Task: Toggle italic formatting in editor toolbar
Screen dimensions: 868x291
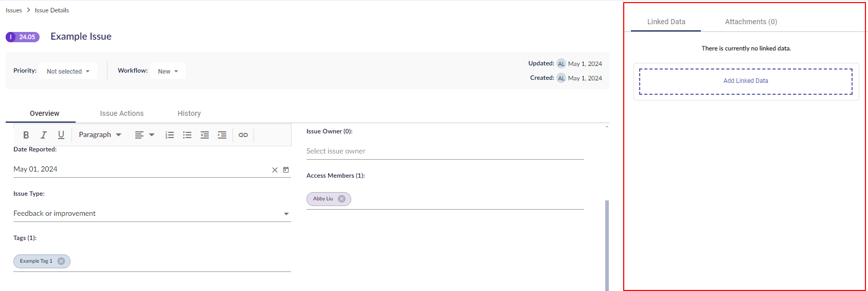Action: pos(44,135)
